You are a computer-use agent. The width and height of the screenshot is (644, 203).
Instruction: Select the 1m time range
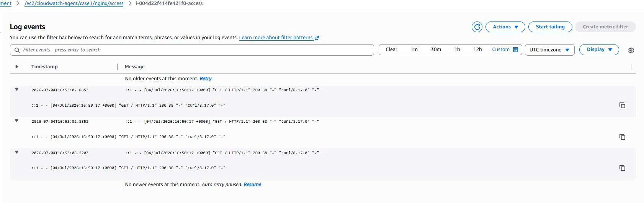[x=414, y=50]
